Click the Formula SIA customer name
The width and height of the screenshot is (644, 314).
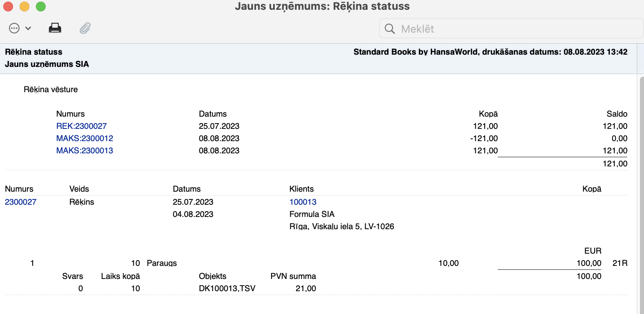pyautogui.click(x=312, y=214)
